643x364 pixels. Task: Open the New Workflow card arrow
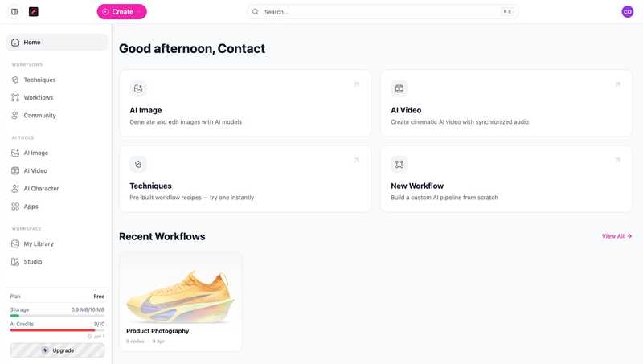click(617, 160)
